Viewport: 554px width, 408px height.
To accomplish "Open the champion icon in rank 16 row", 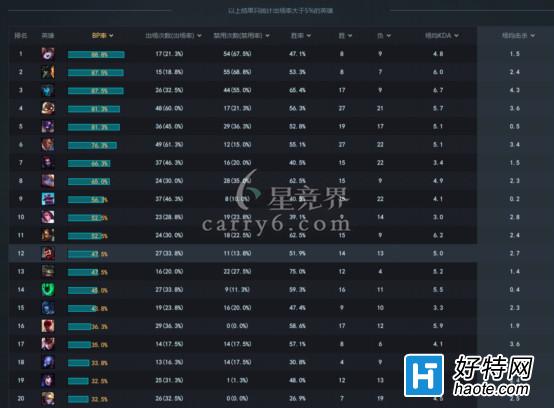I will [48, 326].
